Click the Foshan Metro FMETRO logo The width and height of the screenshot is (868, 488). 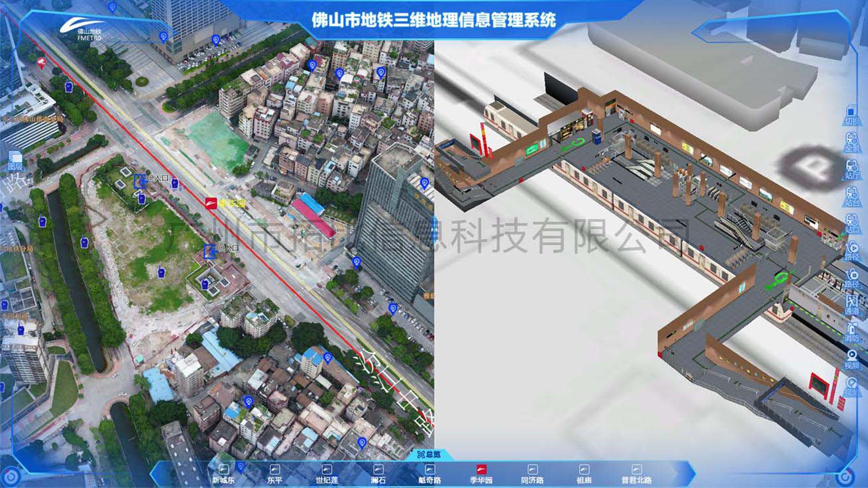[x=83, y=29]
